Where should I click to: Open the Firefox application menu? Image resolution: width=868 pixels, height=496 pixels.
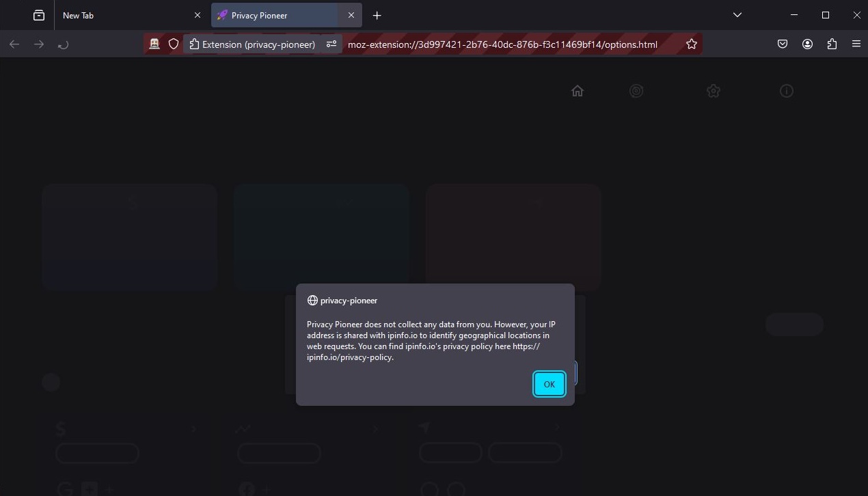[x=856, y=44]
